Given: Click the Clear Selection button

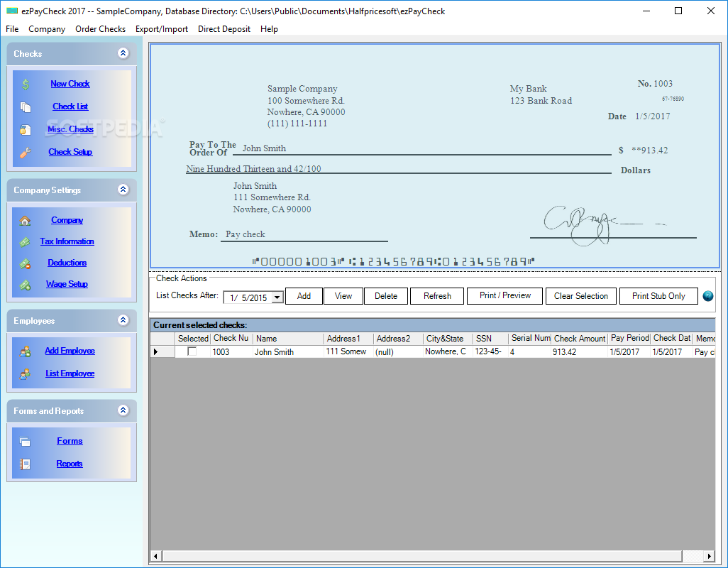Looking at the screenshot, I should coord(581,296).
